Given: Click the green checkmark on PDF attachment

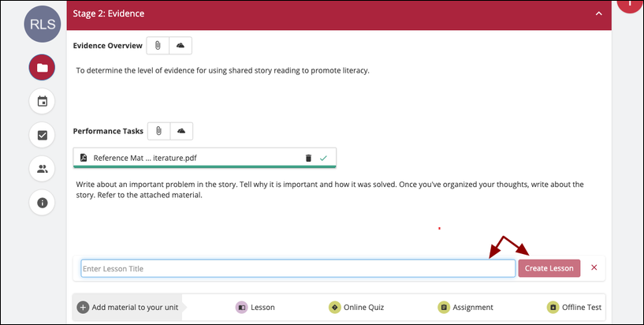Looking at the screenshot, I should 323,158.
